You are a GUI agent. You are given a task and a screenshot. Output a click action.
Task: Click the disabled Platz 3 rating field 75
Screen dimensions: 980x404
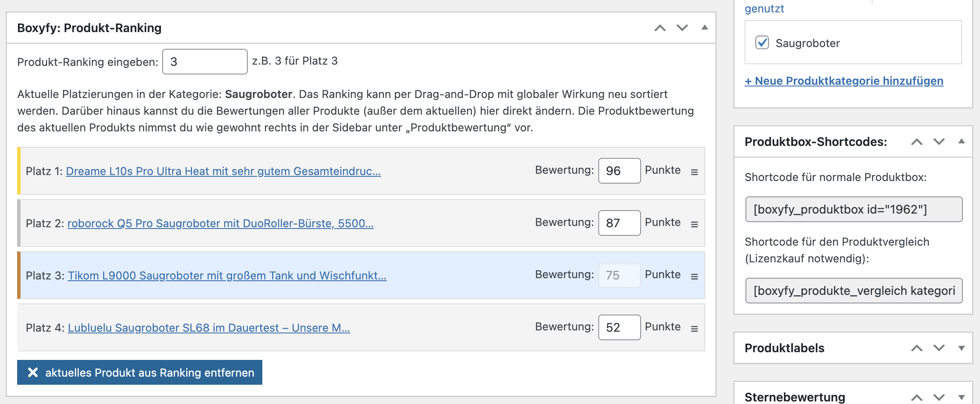pyautogui.click(x=619, y=275)
